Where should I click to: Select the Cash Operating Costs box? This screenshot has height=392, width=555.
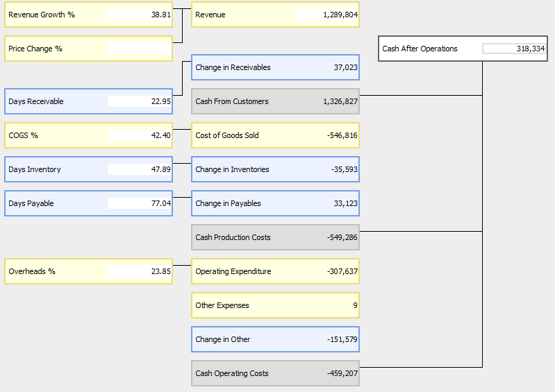pos(275,373)
